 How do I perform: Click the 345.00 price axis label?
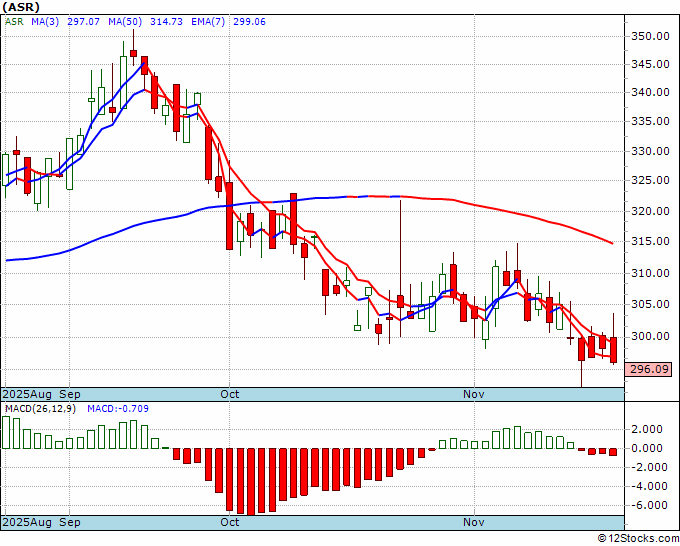[x=650, y=64]
